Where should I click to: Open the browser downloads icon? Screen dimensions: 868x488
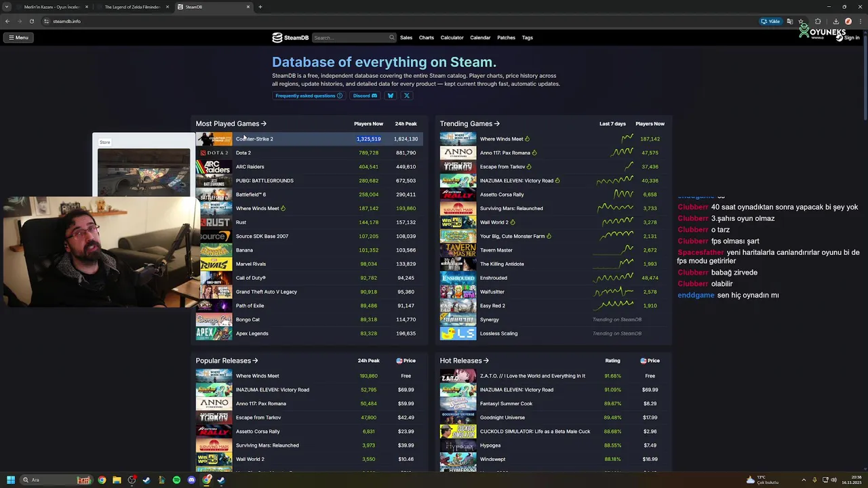tap(836, 21)
